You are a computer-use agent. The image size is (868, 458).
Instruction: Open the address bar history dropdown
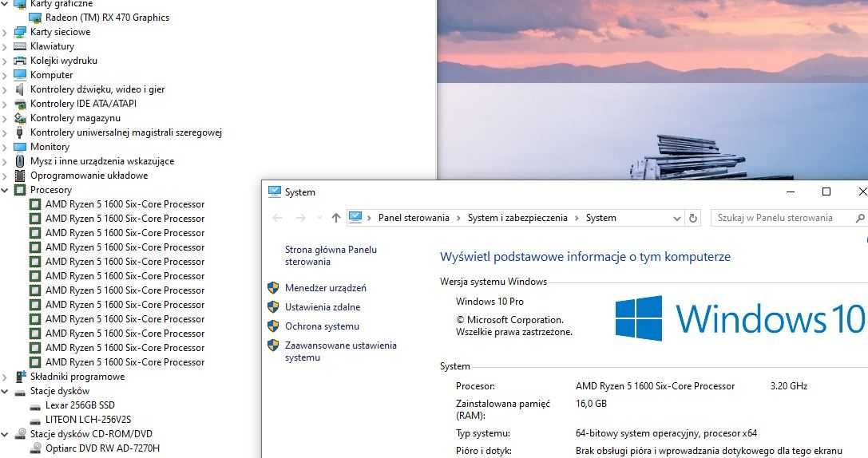(676, 219)
